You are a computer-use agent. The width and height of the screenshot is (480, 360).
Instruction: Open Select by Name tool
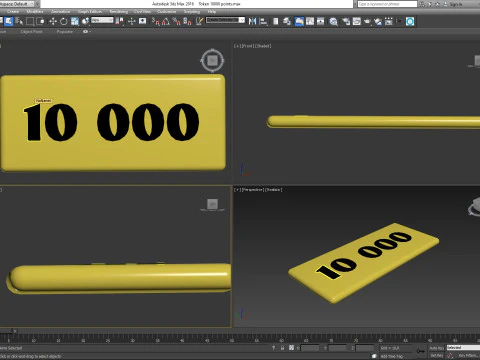[19, 21]
